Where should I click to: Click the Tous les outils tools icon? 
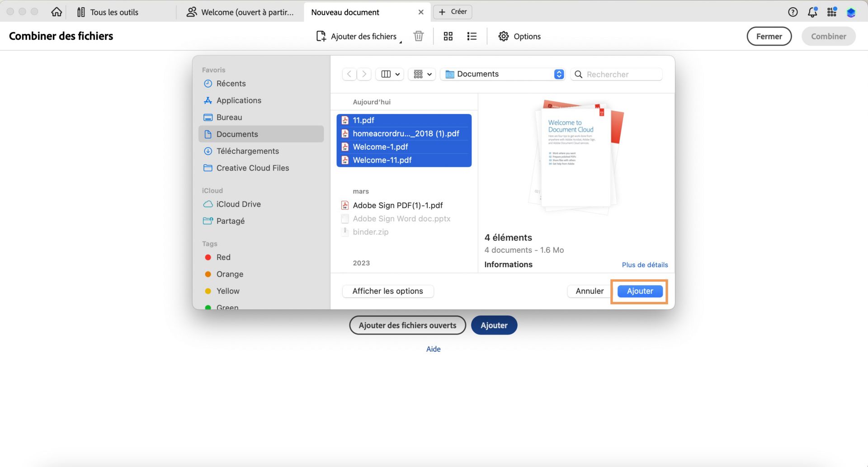pyautogui.click(x=81, y=12)
